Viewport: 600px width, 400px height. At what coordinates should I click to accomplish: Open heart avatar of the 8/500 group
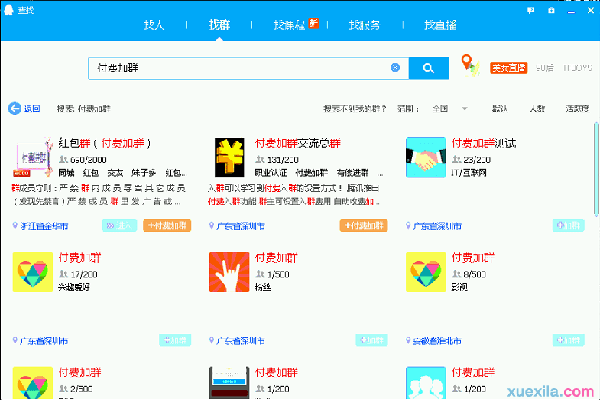click(x=426, y=272)
